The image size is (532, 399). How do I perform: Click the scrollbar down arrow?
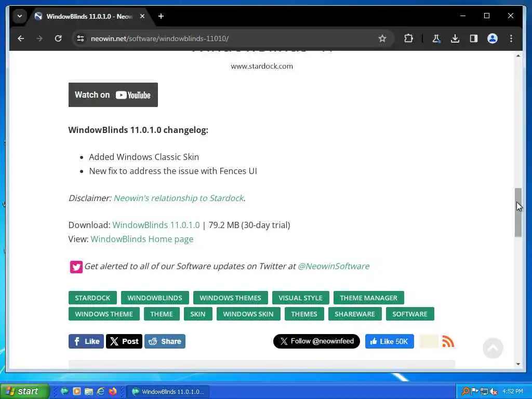pyautogui.click(x=518, y=364)
